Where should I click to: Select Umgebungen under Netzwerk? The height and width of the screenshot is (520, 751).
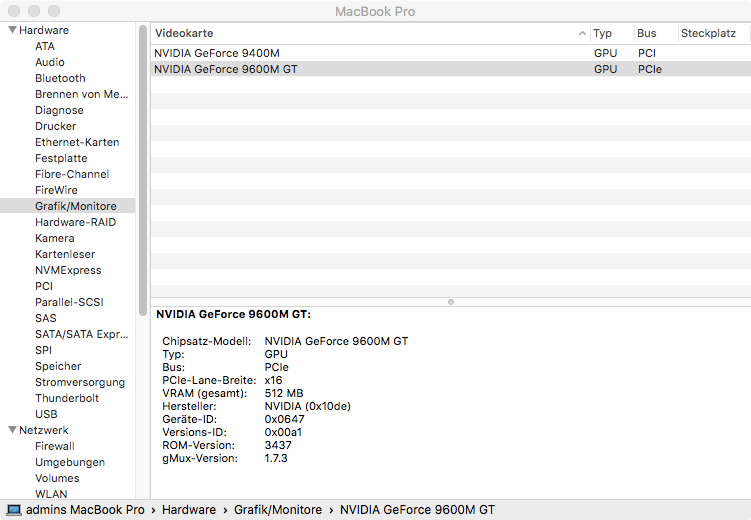coord(70,462)
